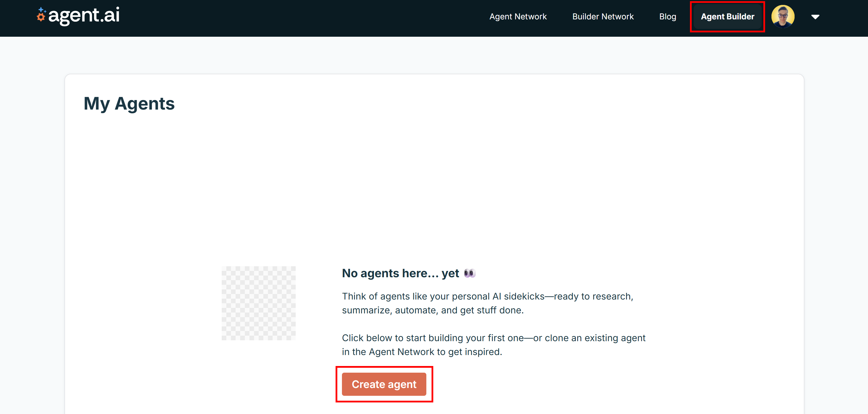Click the eyes emoji next to the empty-state heading
Viewport: 868px width, 414px height.
470,273
